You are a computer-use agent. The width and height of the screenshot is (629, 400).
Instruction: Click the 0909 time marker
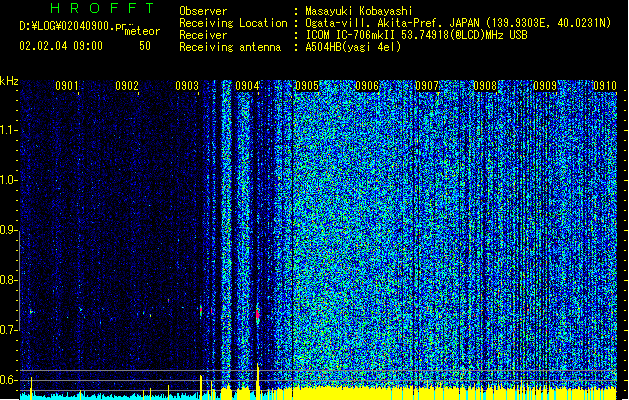(545, 86)
